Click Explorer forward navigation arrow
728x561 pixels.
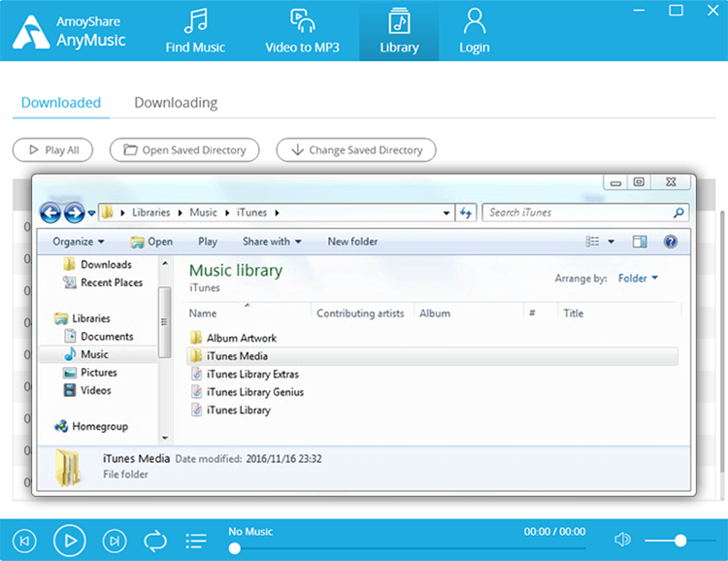point(75,213)
